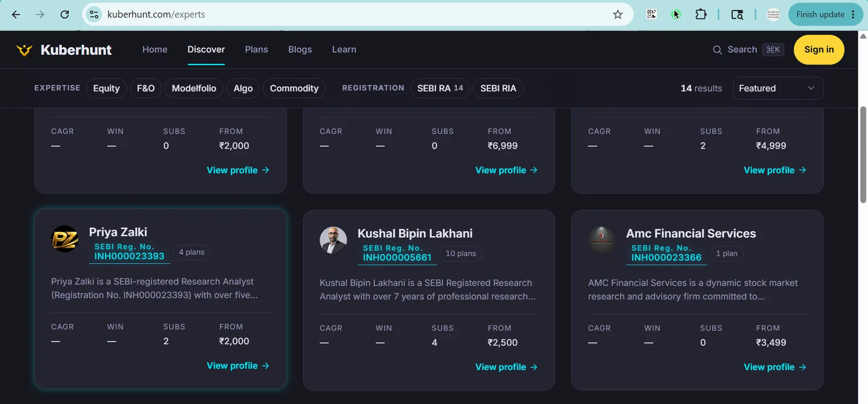
Task: Click the '14 results' count text
Action: pos(701,88)
